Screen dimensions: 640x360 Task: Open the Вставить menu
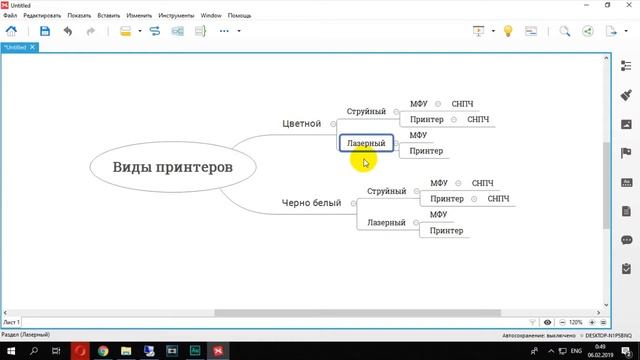pos(109,16)
